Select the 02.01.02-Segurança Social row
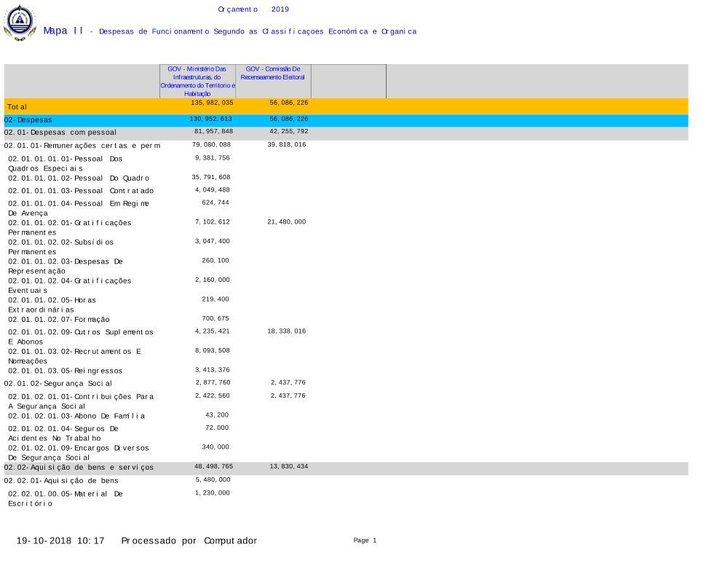The width and height of the screenshot is (728, 563). [58, 383]
